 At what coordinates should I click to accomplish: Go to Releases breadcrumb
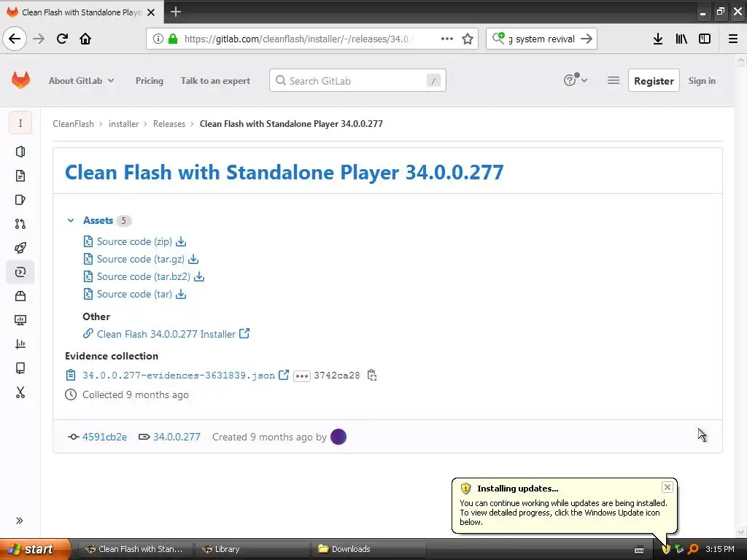pyautogui.click(x=169, y=124)
